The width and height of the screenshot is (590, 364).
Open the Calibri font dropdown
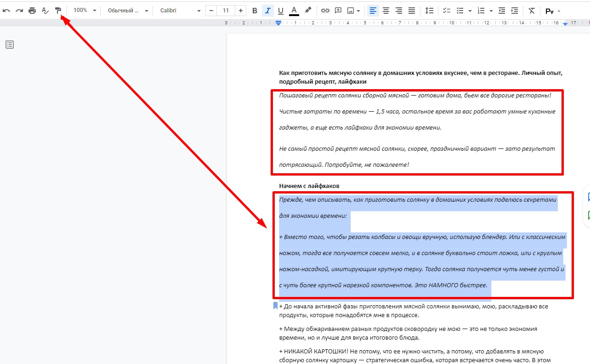tap(180, 11)
